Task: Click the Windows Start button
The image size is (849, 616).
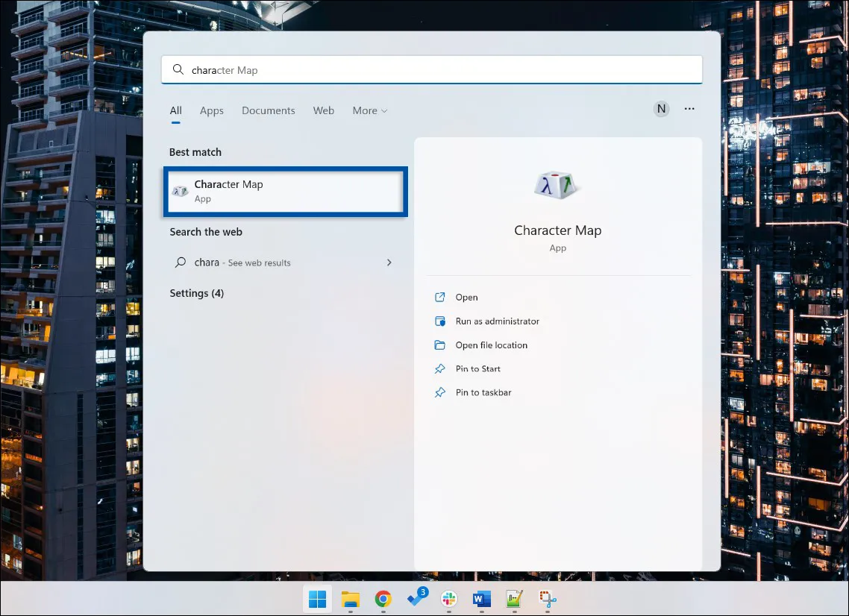Action: [317, 599]
